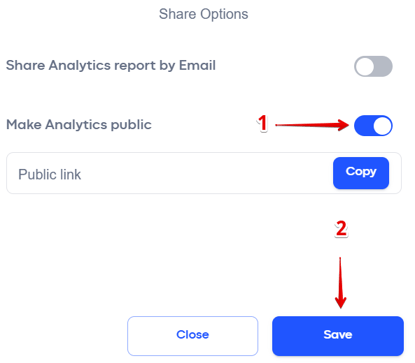Click the Make Analytics public label
Image resolution: width=415 pixels, height=363 pixels.
79,125
